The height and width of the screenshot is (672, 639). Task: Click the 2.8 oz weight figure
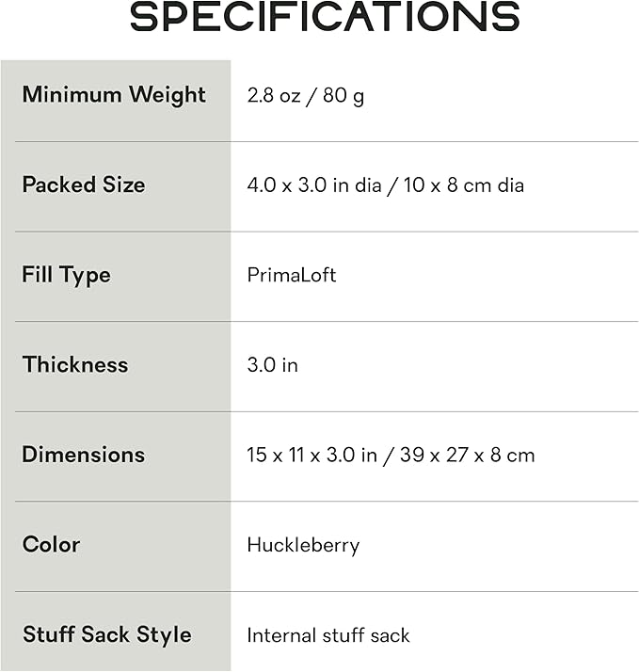[274, 96]
